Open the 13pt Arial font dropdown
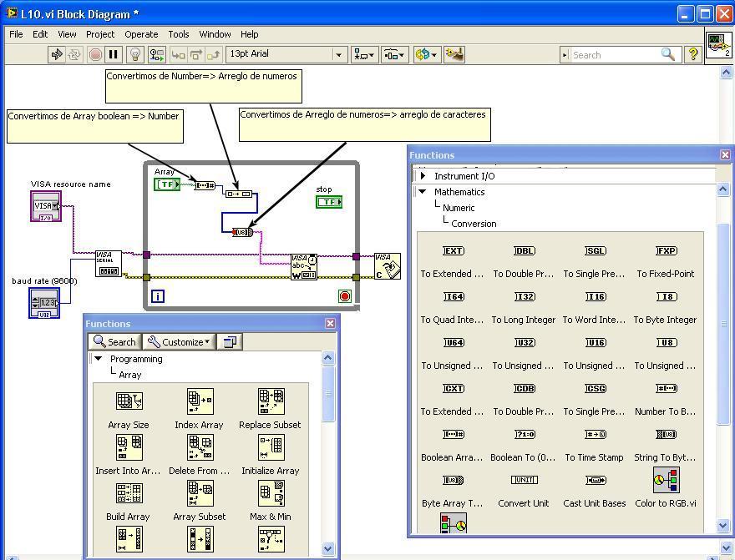Viewport: 735px width, 560px height. [x=338, y=54]
